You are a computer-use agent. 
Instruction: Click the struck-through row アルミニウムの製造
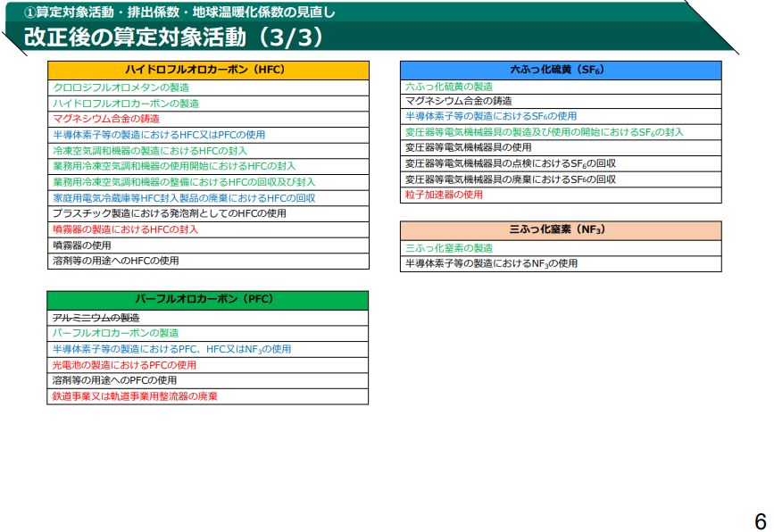[208, 318]
